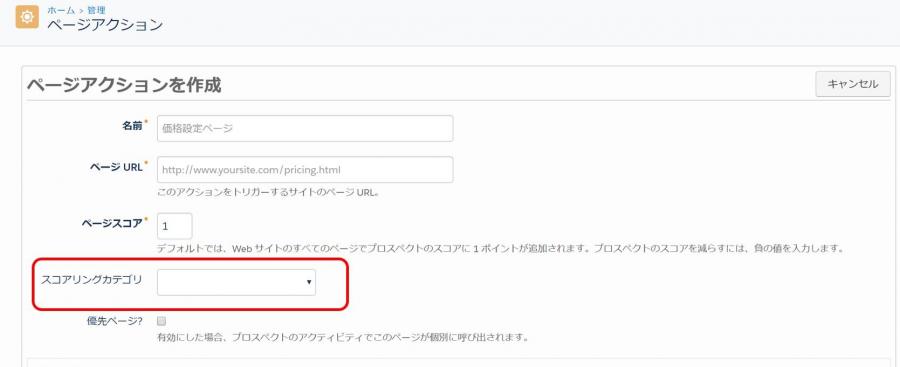Open the ホーム breadcrumb link
This screenshot has width=900, height=367.
point(61,10)
